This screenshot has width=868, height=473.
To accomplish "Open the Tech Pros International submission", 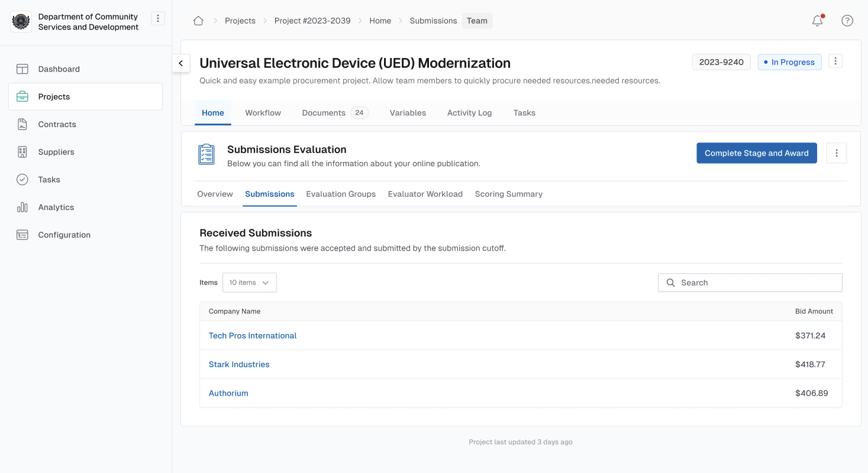I will pyautogui.click(x=253, y=336).
